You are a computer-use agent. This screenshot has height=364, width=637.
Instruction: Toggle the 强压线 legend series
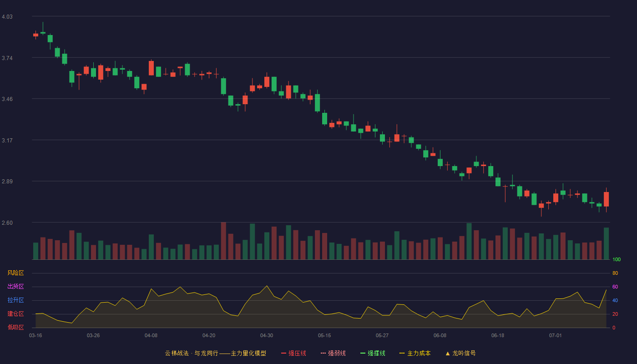coord(293,353)
